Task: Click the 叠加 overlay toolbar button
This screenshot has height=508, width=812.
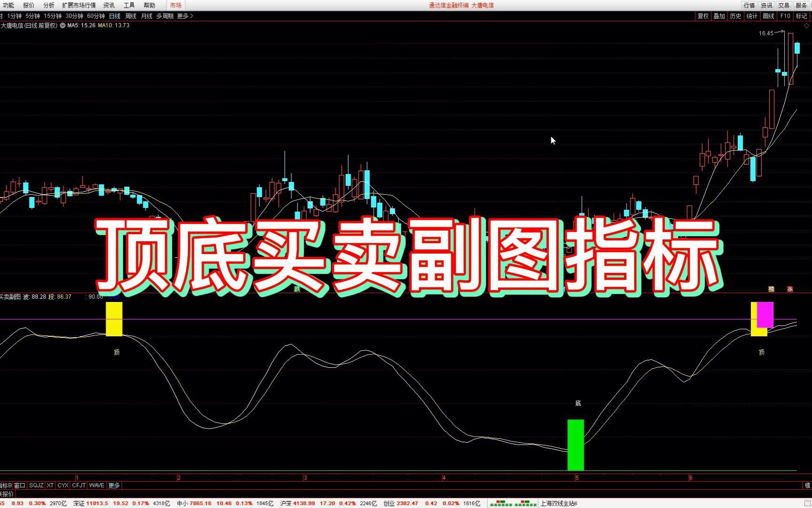Action: pyautogui.click(x=719, y=16)
